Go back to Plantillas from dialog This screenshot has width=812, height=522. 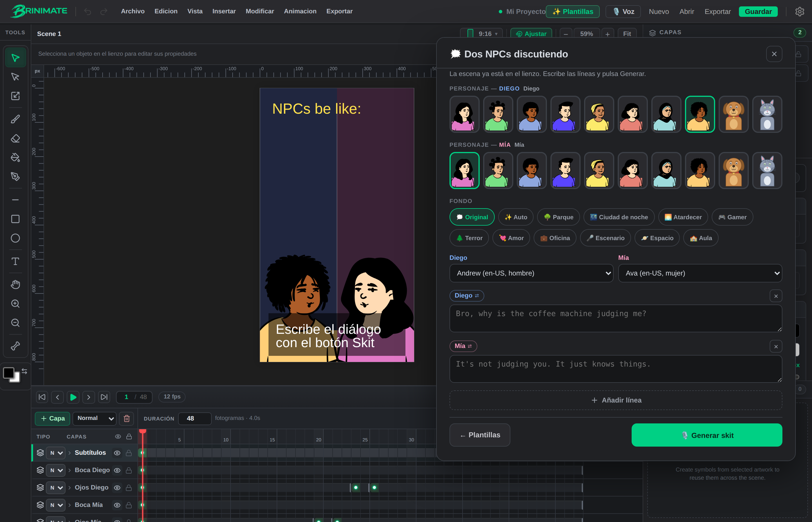pyautogui.click(x=480, y=435)
